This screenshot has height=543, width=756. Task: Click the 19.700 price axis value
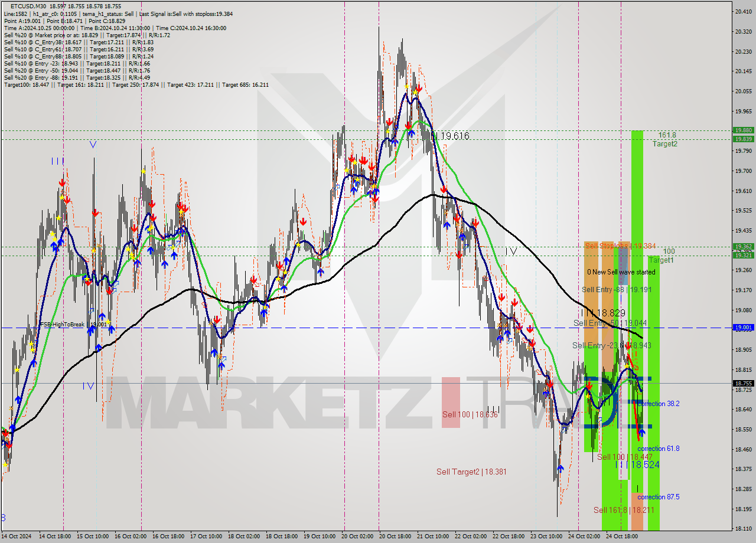743,171
